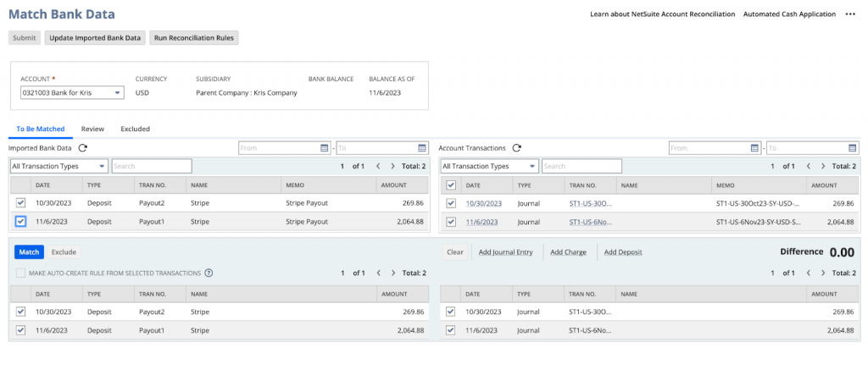
Task: Refresh the Account Transactions list
Action: point(516,148)
